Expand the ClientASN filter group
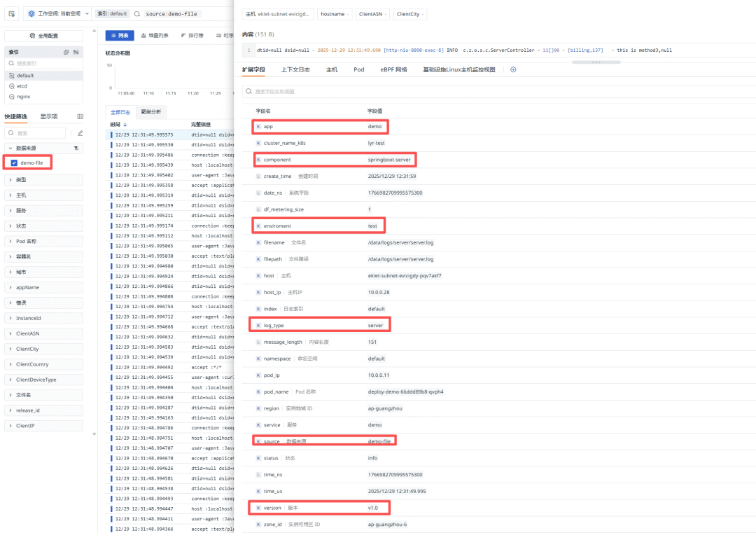Screen dimensions: 756x533 click(x=44, y=334)
